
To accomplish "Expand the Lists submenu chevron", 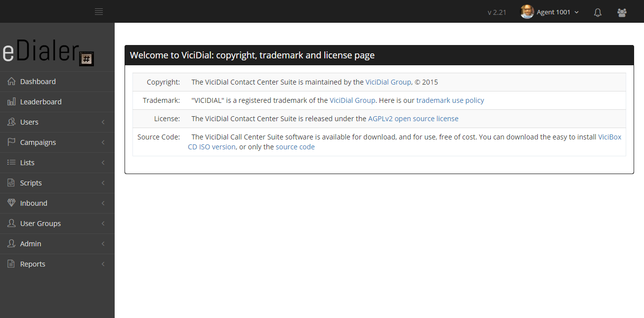I will 103,163.
